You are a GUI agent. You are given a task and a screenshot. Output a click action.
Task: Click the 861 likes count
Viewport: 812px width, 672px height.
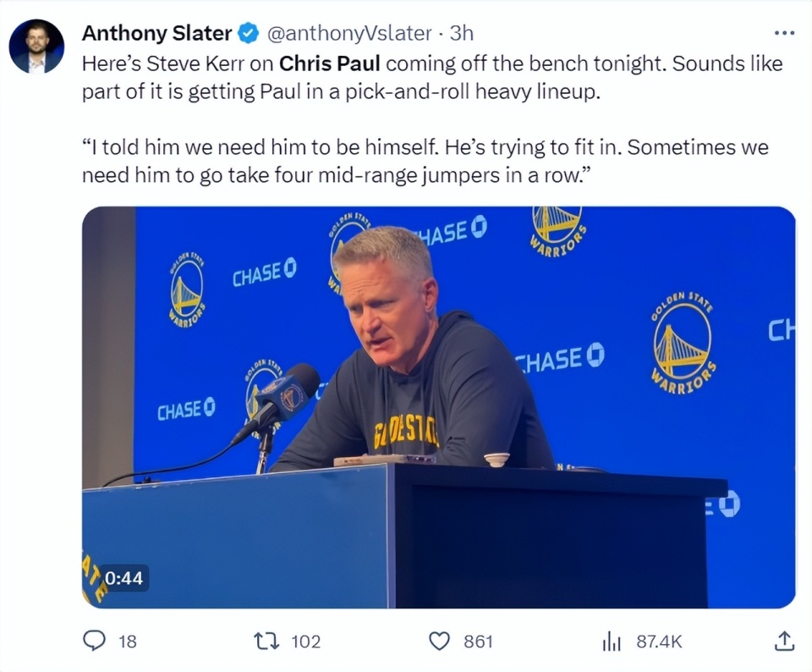[478, 642]
